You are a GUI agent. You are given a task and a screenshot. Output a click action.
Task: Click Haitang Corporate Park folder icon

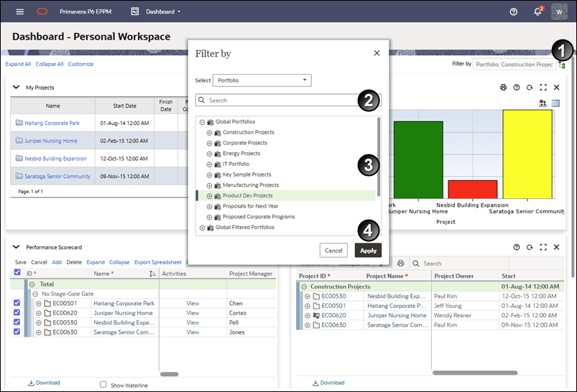pyautogui.click(x=19, y=123)
